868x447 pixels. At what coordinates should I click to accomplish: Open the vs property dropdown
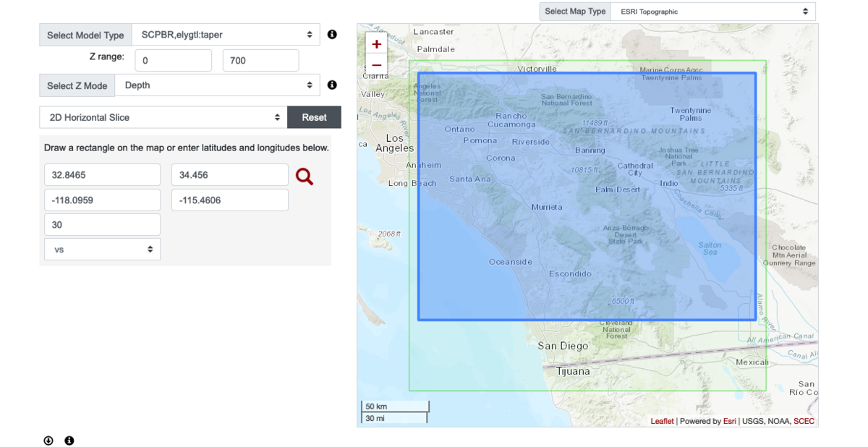pyautogui.click(x=102, y=249)
